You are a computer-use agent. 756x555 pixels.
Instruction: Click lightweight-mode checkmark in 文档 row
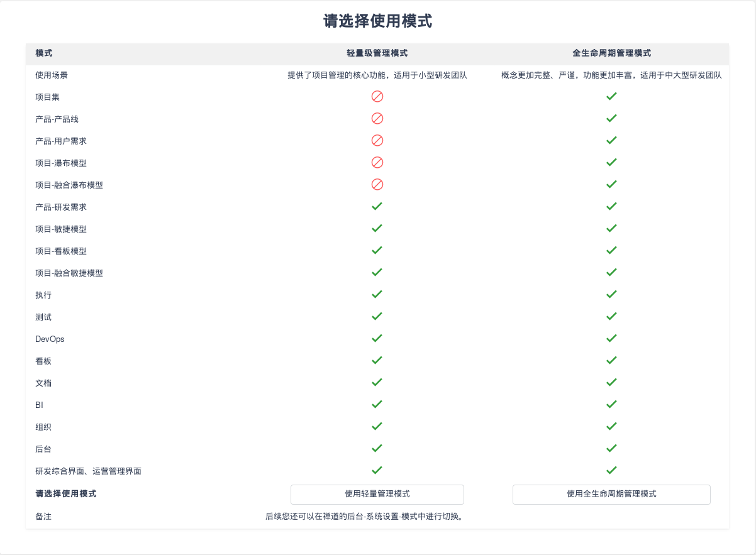coord(377,382)
